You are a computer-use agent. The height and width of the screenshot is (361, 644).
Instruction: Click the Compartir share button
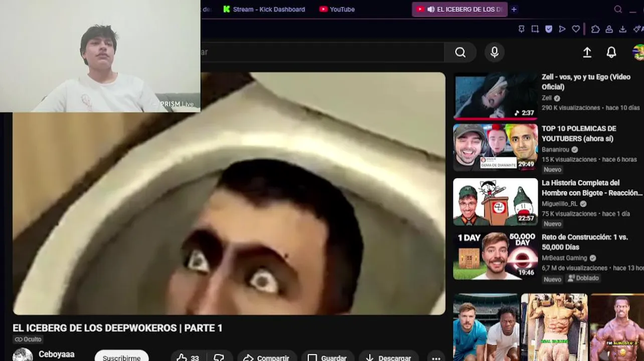pyautogui.click(x=266, y=358)
